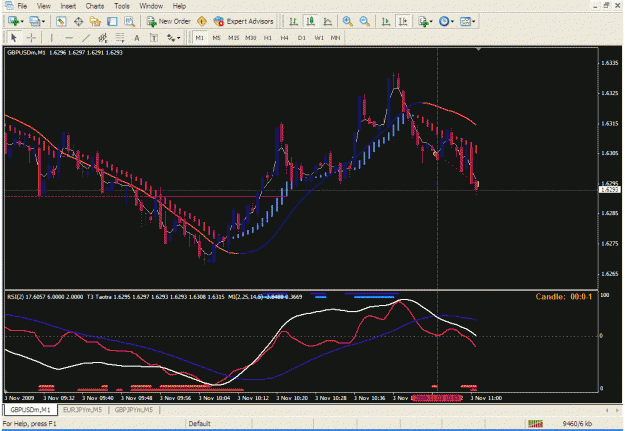The image size is (625, 431).
Task: Switch timeframe to M1
Action: [200, 38]
